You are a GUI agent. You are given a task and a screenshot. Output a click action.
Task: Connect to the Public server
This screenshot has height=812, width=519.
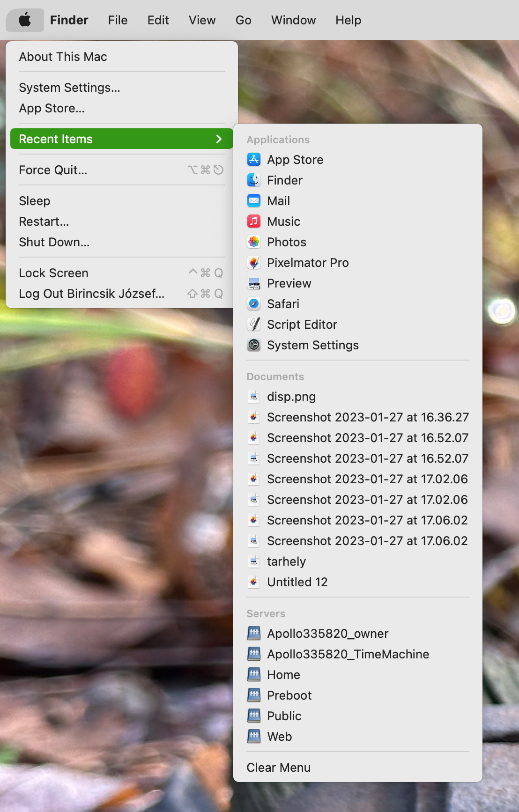358,716
